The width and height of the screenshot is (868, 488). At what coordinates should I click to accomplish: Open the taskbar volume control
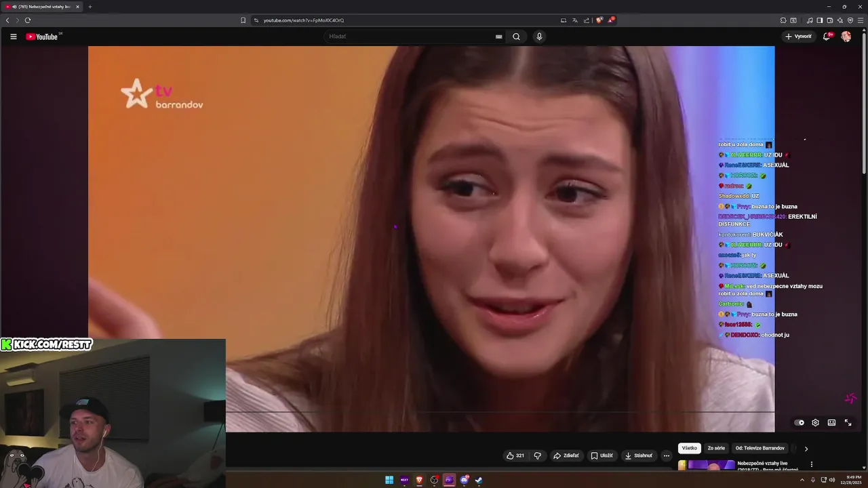pos(833,480)
